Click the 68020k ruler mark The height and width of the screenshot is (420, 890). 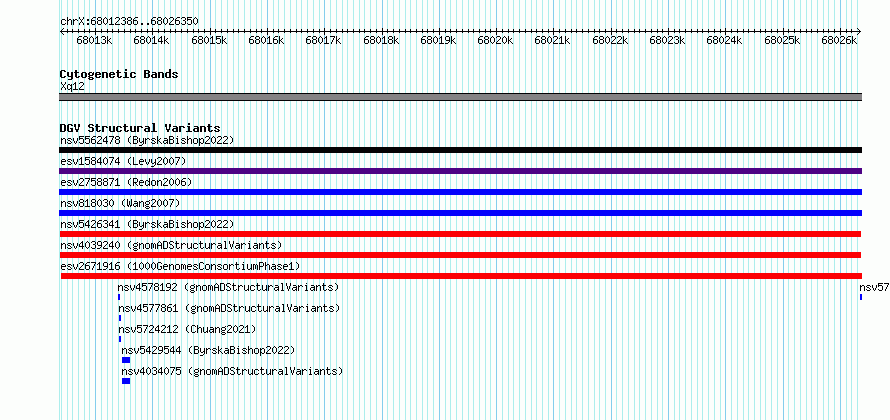[x=495, y=40]
